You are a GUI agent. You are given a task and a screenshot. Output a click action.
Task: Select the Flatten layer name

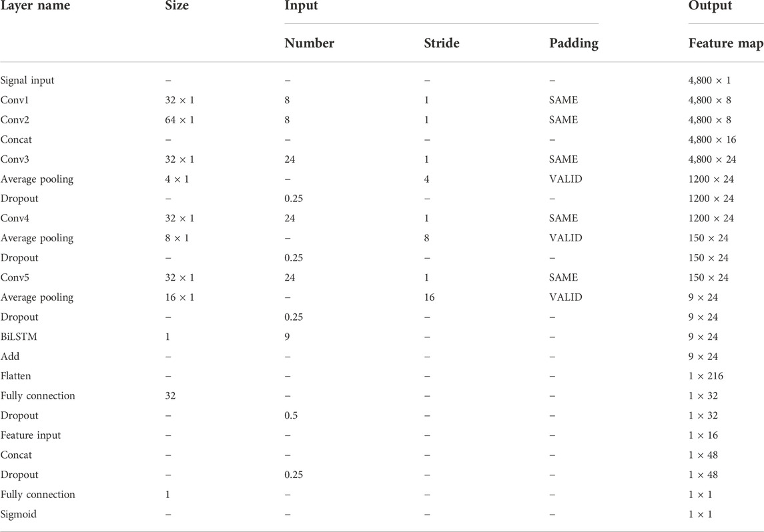pyautogui.click(x=15, y=376)
